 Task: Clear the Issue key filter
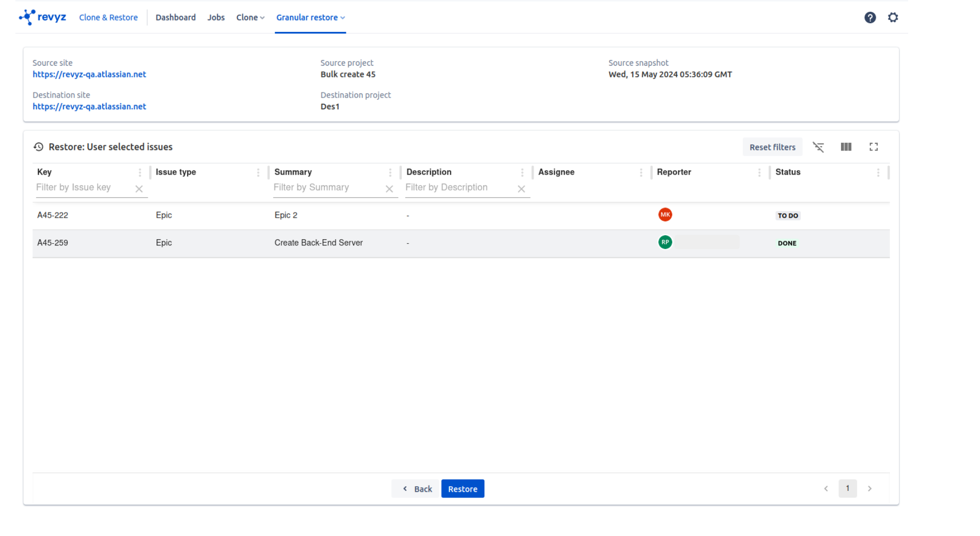click(x=139, y=189)
